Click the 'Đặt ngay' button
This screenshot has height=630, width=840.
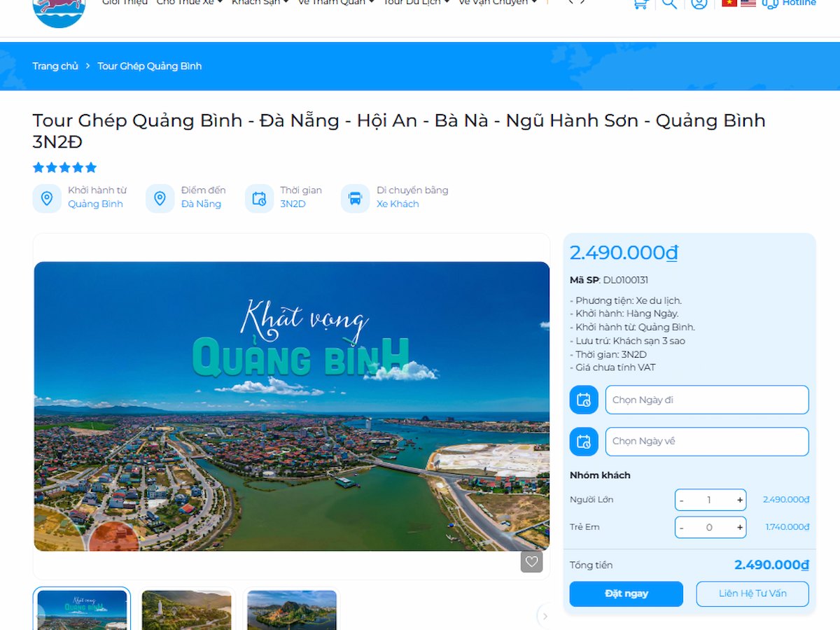[626, 594]
